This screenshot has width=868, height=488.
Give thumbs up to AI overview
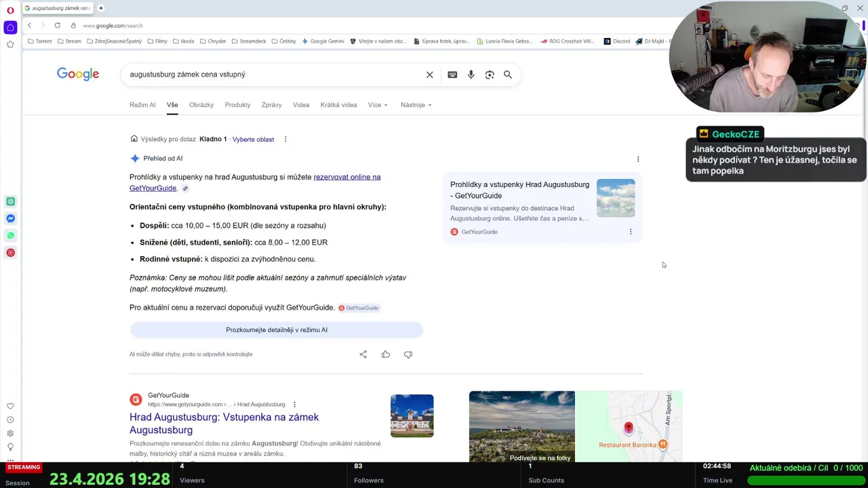386,354
